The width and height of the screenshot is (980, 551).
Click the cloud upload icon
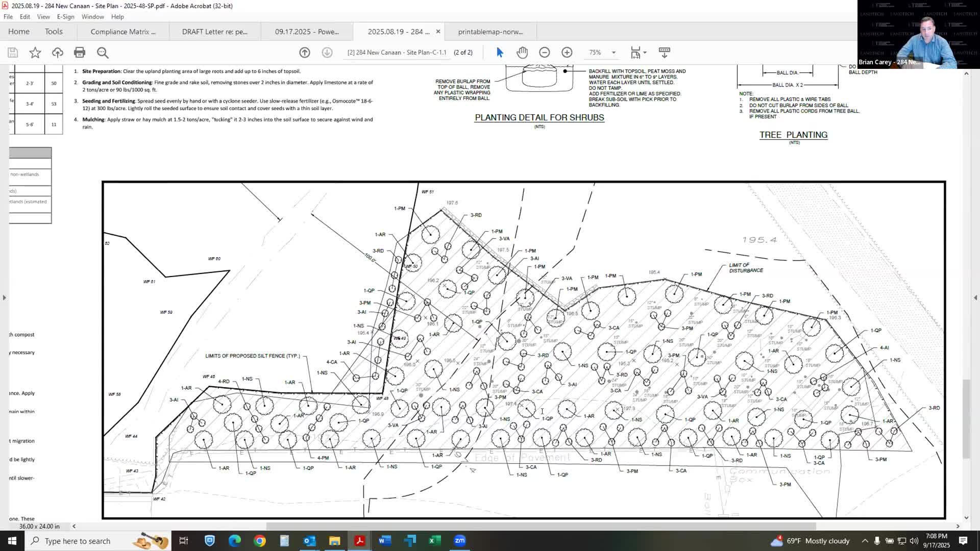[58, 53]
